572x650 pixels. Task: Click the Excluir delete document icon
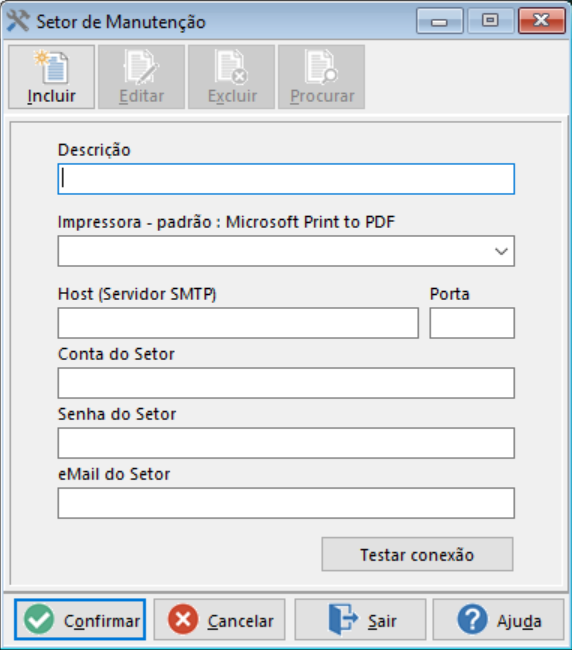(231, 67)
